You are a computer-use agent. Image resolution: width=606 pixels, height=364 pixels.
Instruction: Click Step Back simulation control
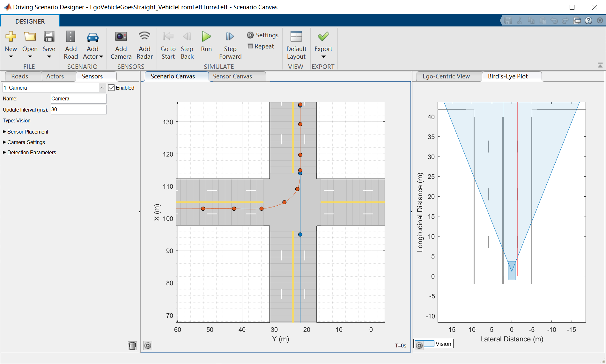coord(187,36)
